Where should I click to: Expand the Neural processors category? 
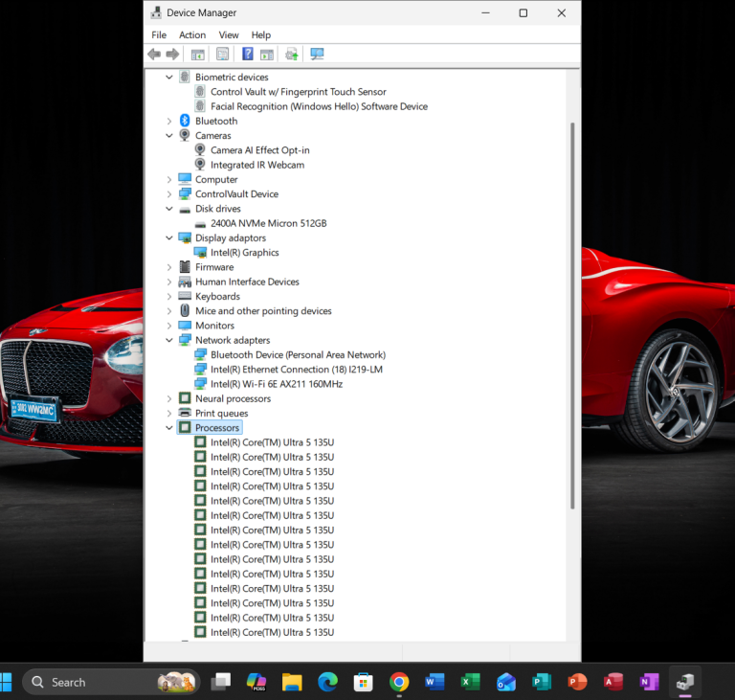coord(169,398)
